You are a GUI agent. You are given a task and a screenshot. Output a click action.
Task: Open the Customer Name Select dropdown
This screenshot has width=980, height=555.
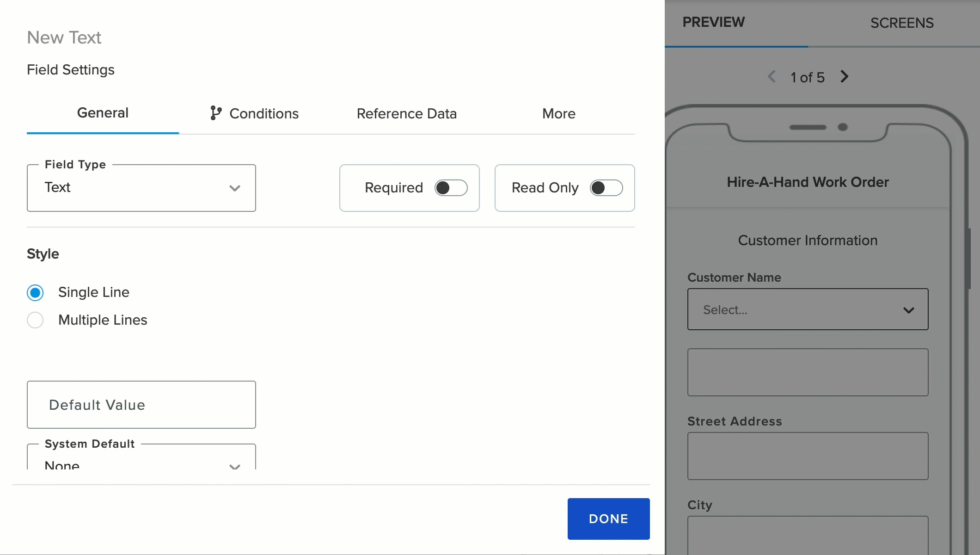[x=807, y=309]
